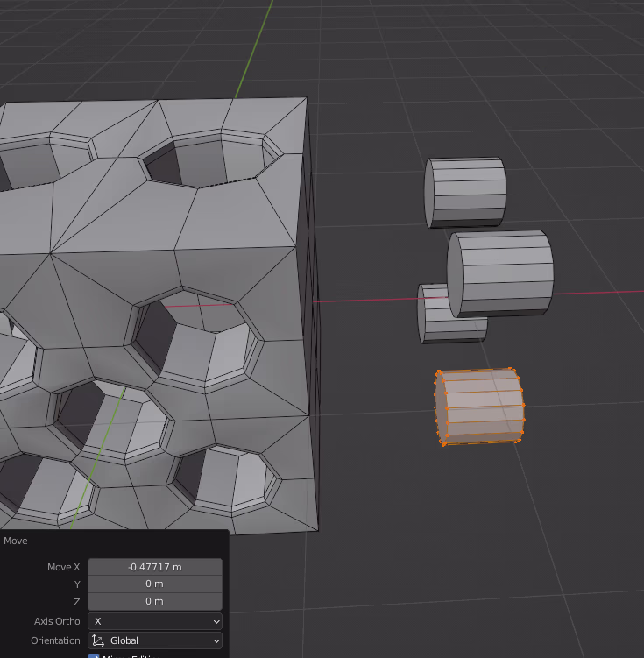Select the topmost gray cylinder
The image size is (644, 658).
465,193
